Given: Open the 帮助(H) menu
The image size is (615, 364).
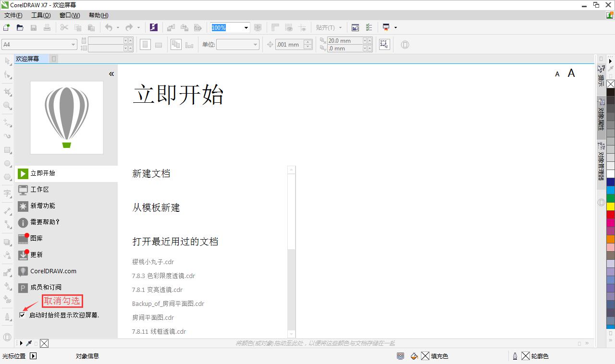Looking at the screenshot, I should [x=98, y=15].
